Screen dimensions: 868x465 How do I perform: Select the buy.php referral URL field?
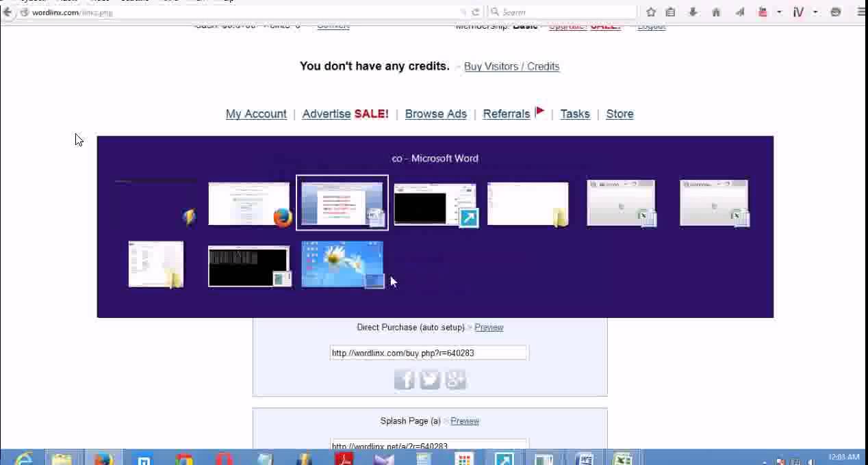pyautogui.click(x=429, y=353)
